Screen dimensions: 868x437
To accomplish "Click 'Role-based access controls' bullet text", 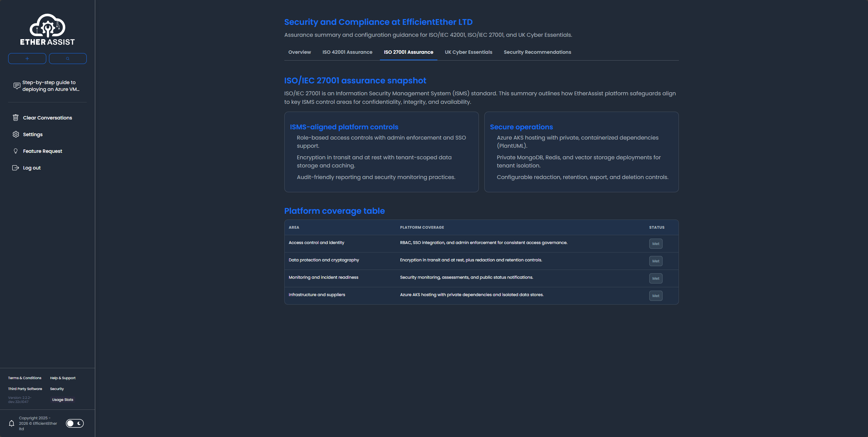I will (381, 142).
